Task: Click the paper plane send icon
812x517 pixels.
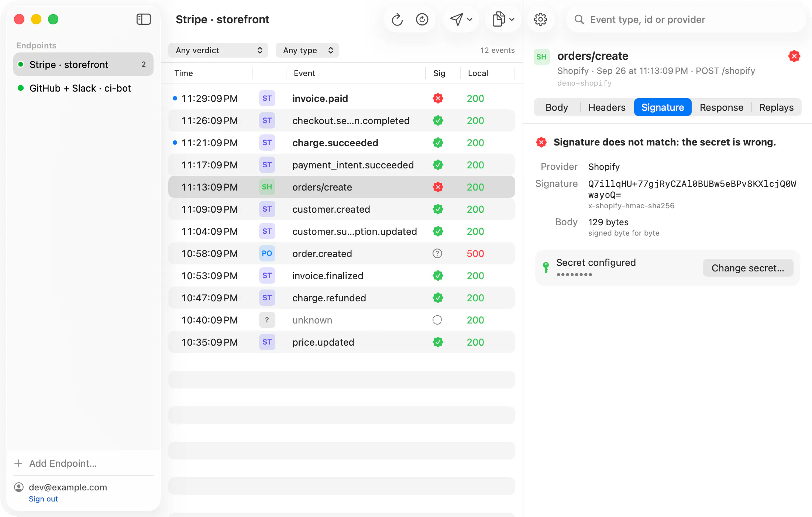Action: point(457,19)
